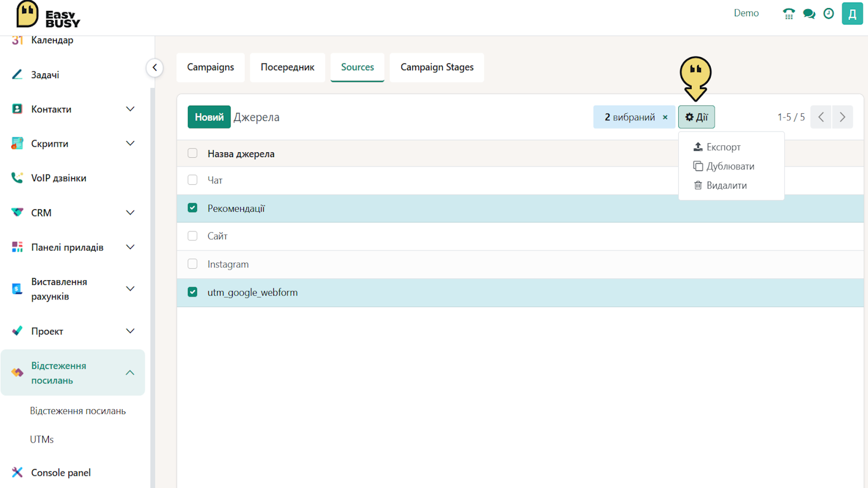Choose Видалити from the actions menu
Image resolution: width=868 pixels, height=488 pixels.
click(731, 185)
